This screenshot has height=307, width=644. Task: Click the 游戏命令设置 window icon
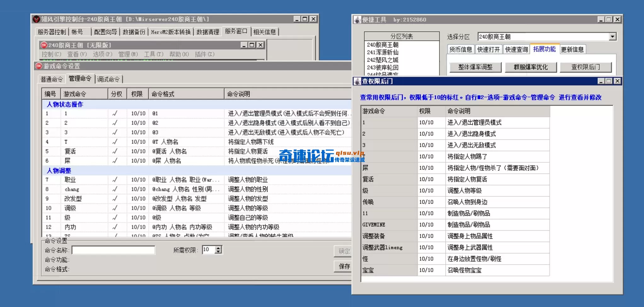[38, 66]
